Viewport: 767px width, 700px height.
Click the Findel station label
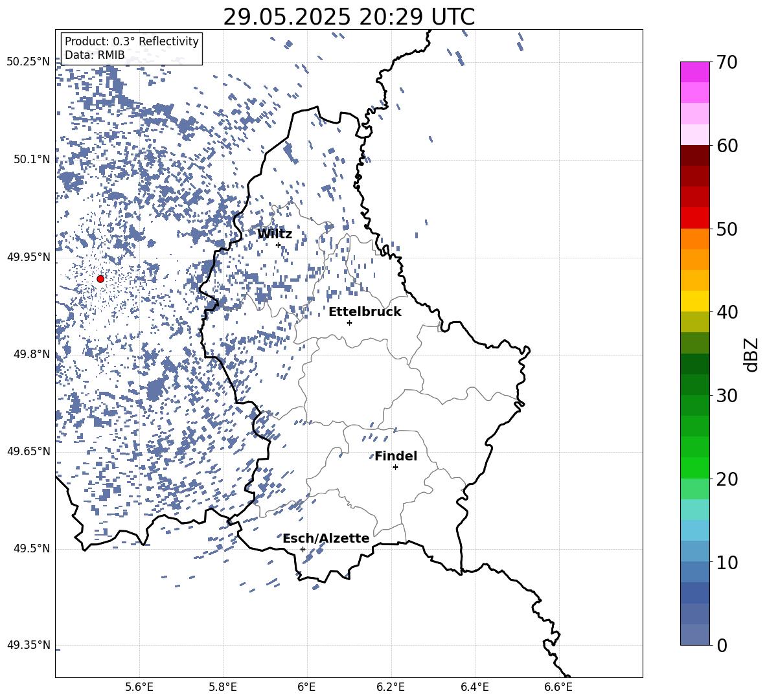(x=396, y=457)
